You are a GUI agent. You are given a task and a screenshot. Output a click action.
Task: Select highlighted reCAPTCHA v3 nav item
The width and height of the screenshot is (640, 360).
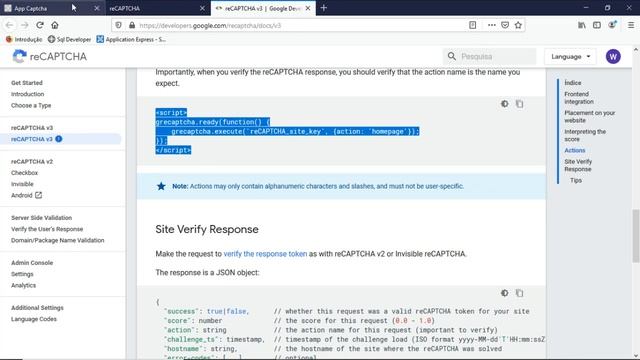tap(60, 139)
